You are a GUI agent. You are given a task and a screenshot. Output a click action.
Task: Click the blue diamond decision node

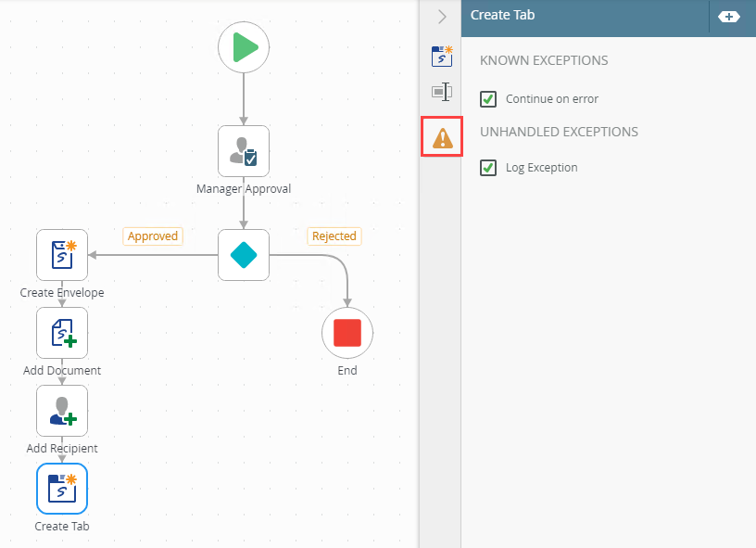click(244, 255)
